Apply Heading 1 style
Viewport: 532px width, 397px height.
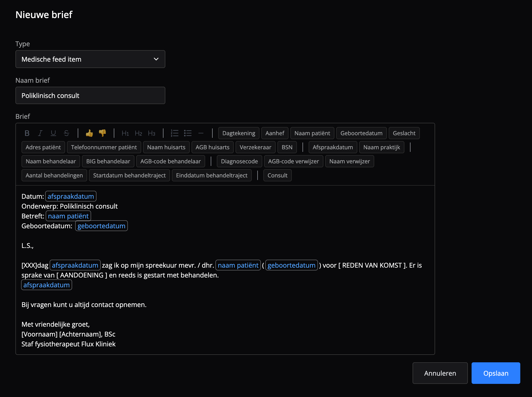click(x=125, y=133)
